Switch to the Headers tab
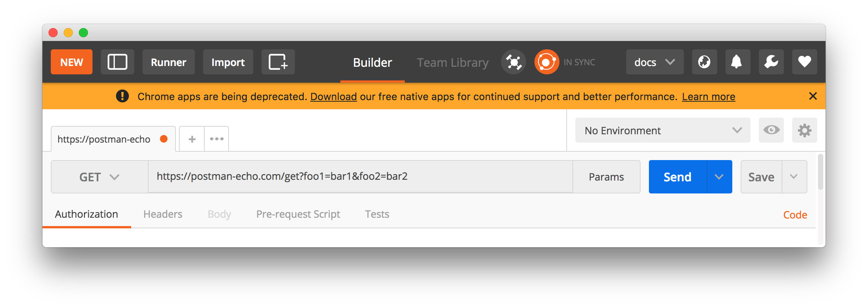Screen dimensions: 868x308 pos(163,214)
